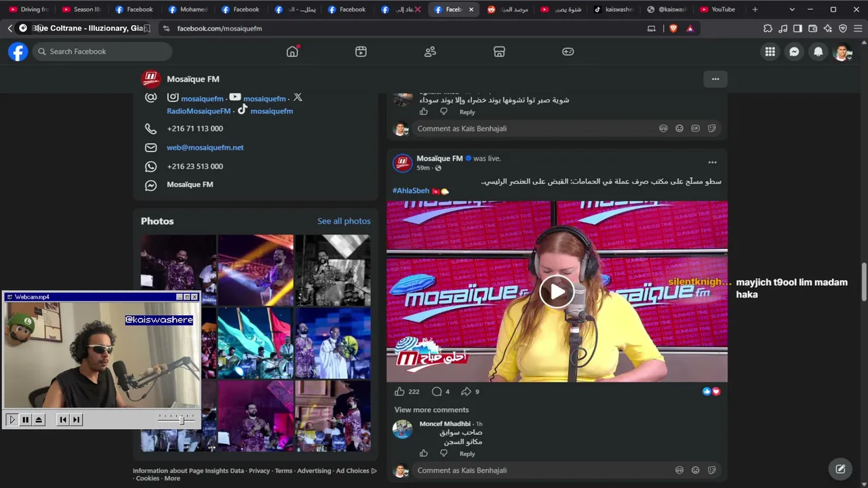The height and width of the screenshot is (488, 868).
Task: Open the Ad Choices footer link
Action: coord(353,471)
